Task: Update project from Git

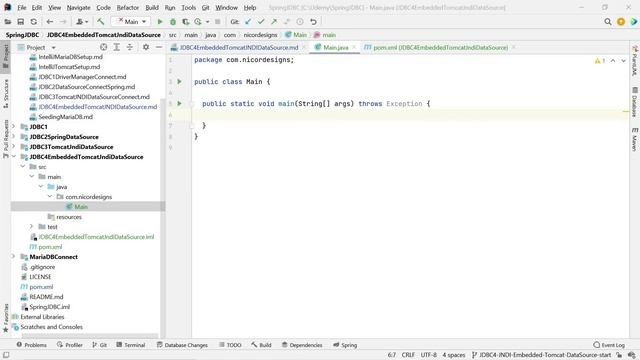Action: (x=248, y=22)
